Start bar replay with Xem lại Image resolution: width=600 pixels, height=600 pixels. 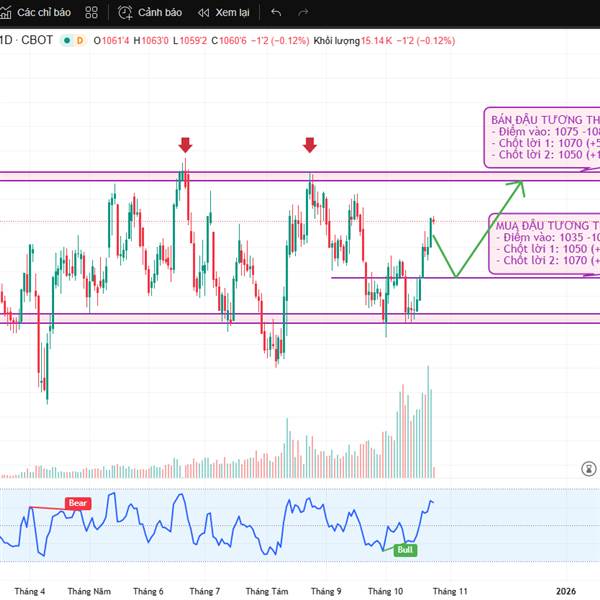[x=224, y=13]
